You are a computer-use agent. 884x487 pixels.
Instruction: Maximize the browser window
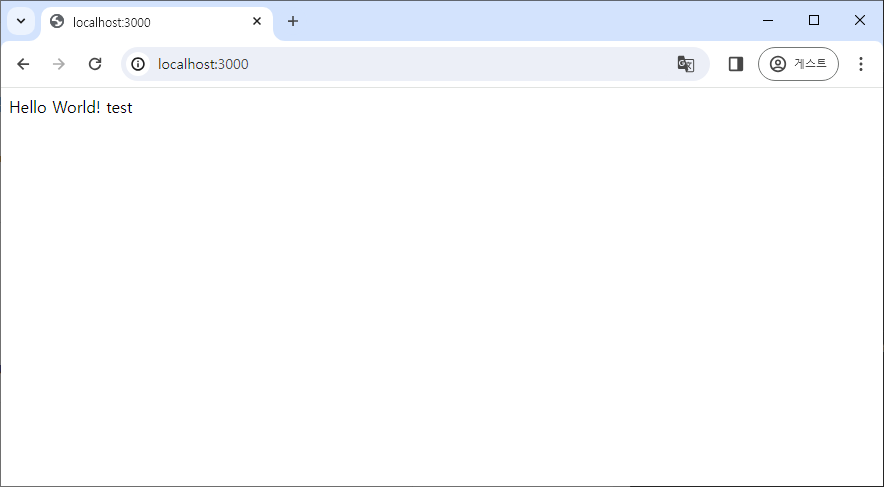point(814,21)
